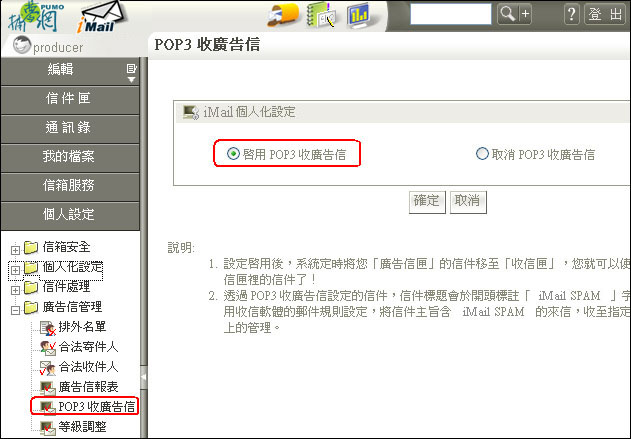Click the plus advanced search icon

click(x=525, y=14)
